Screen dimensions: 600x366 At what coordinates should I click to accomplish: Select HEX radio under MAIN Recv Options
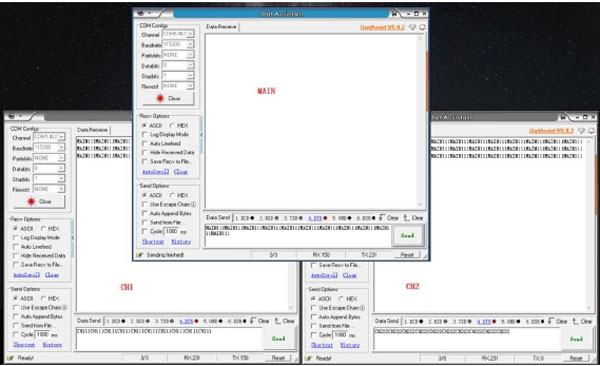click(172, 126)
